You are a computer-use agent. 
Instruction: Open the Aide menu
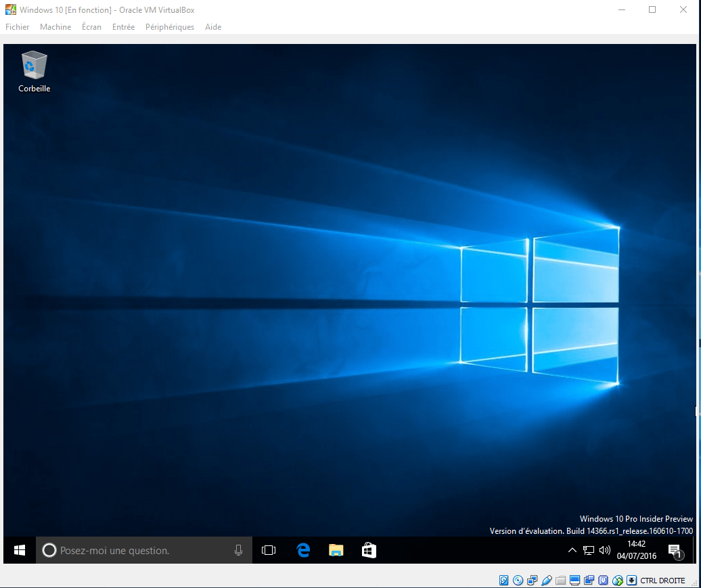point(213,27)
